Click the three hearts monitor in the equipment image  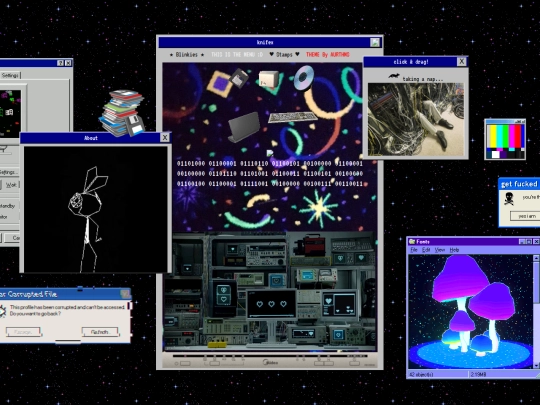(x=271, y=304)
